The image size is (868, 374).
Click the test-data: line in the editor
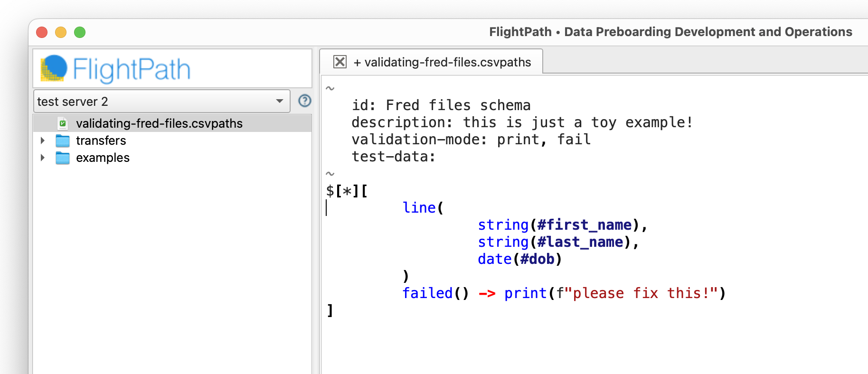tap(393, 157)
